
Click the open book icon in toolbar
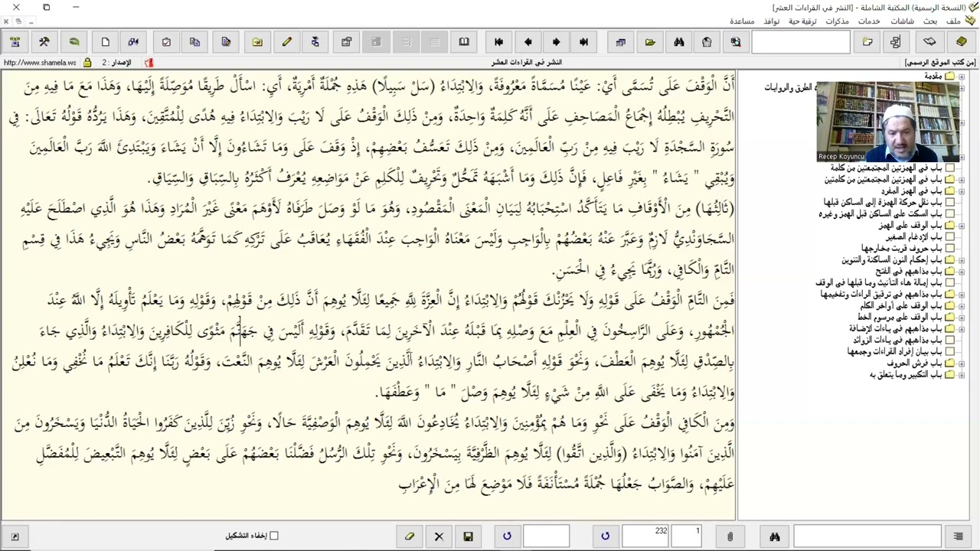[464, 42]
